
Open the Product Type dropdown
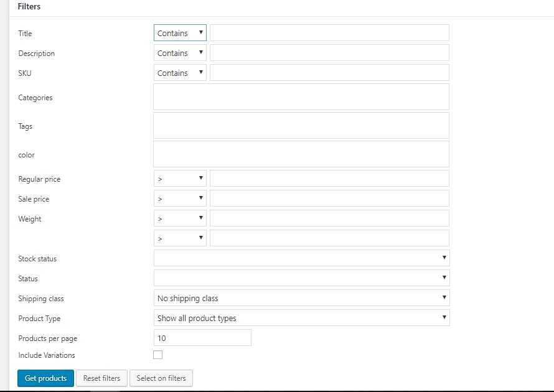301,318
